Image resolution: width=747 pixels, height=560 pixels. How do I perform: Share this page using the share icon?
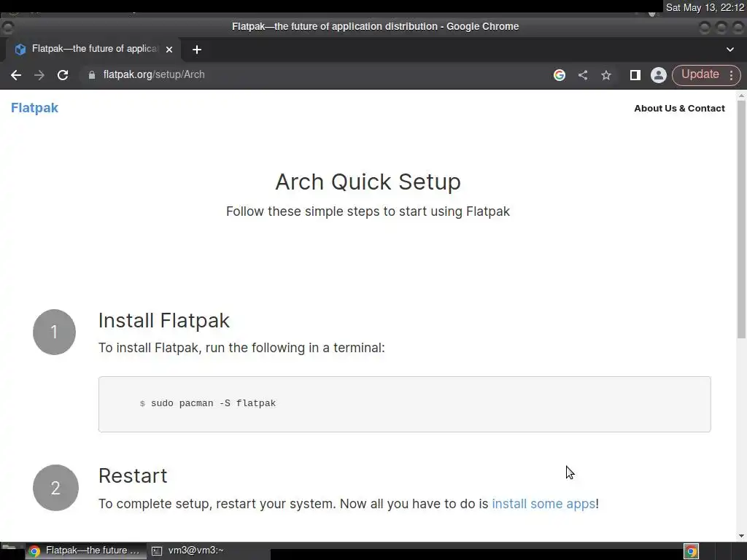[x=583, y=75]
